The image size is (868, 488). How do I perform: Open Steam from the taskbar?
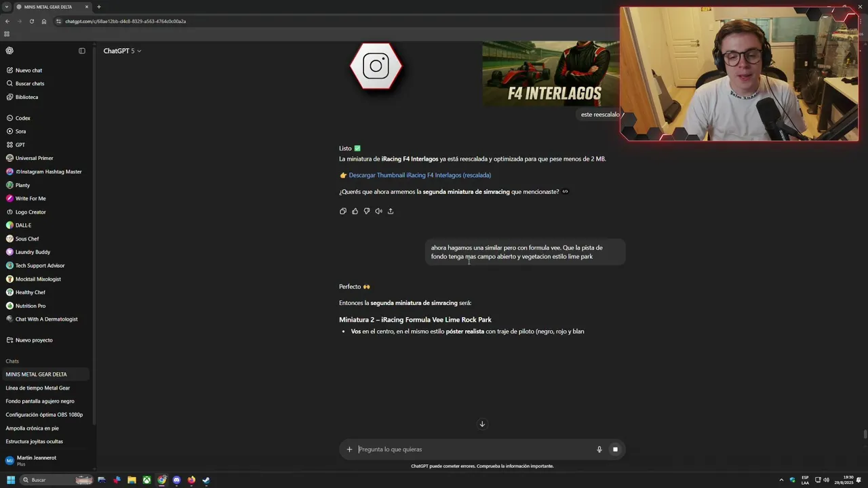click(206, 480)
